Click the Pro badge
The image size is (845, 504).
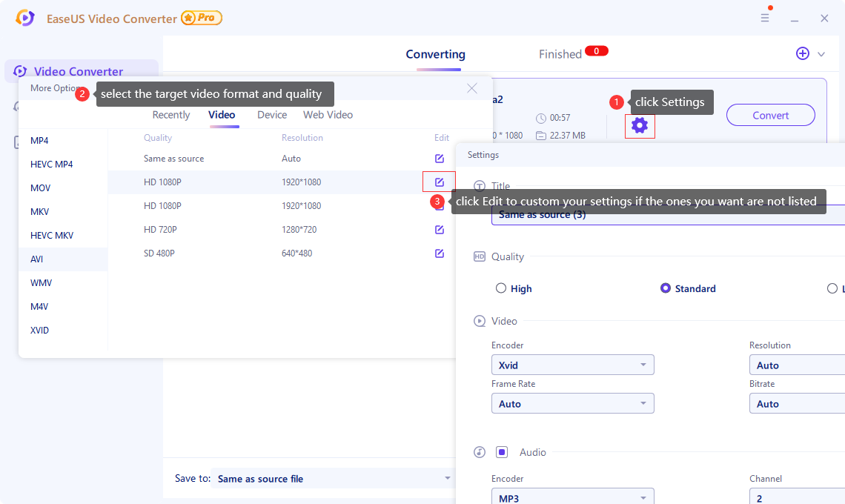(x=202, y=18)
